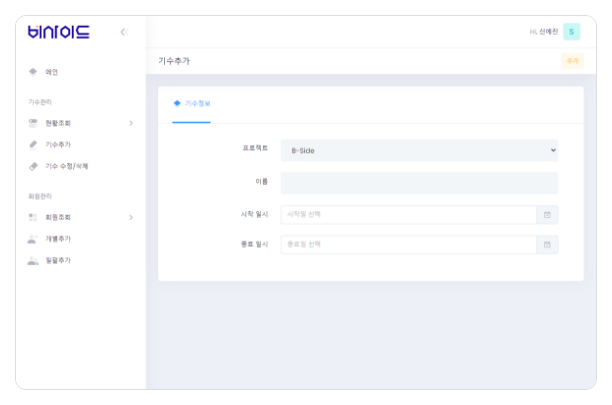Viewport: 612px width, 405px height.
Task: Select the 기수정보 tab
Action: tap(191, 103)
